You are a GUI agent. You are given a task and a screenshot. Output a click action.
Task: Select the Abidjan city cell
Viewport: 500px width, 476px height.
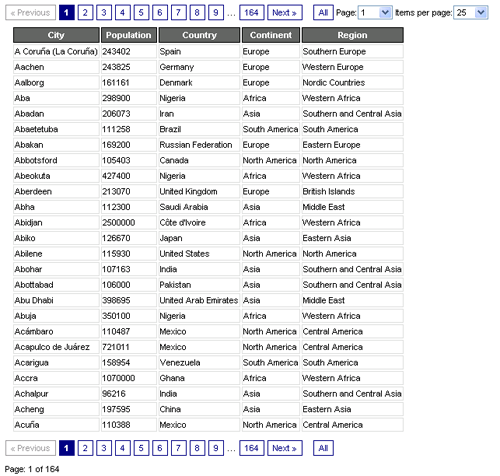(56, 222)
